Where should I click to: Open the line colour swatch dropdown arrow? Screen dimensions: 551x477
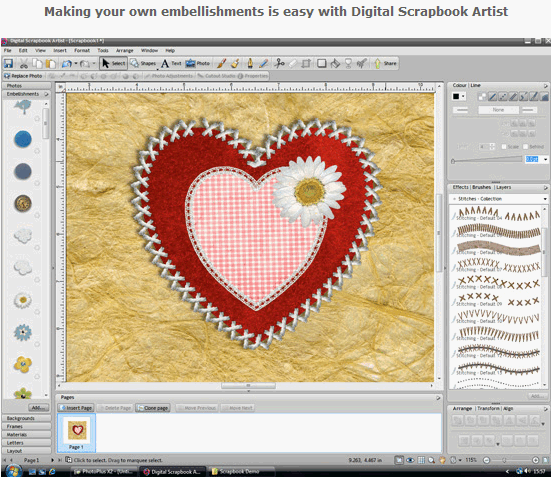tap(464, 96)
